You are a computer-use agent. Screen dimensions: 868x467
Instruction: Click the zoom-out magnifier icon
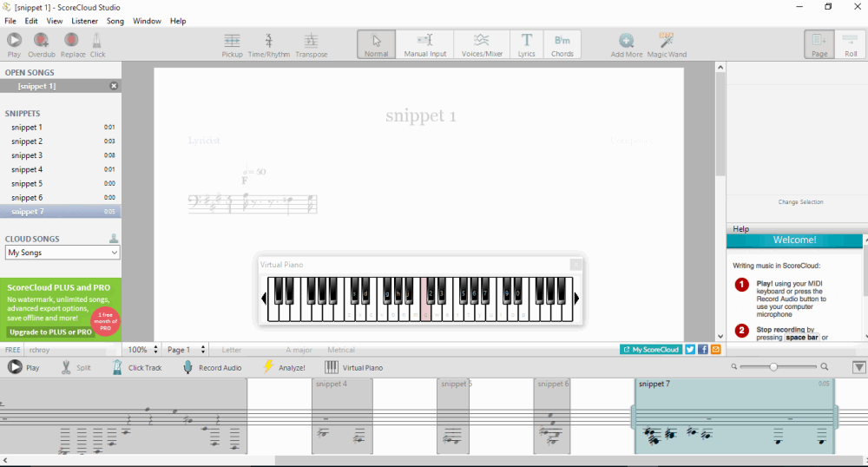point(734,366)
